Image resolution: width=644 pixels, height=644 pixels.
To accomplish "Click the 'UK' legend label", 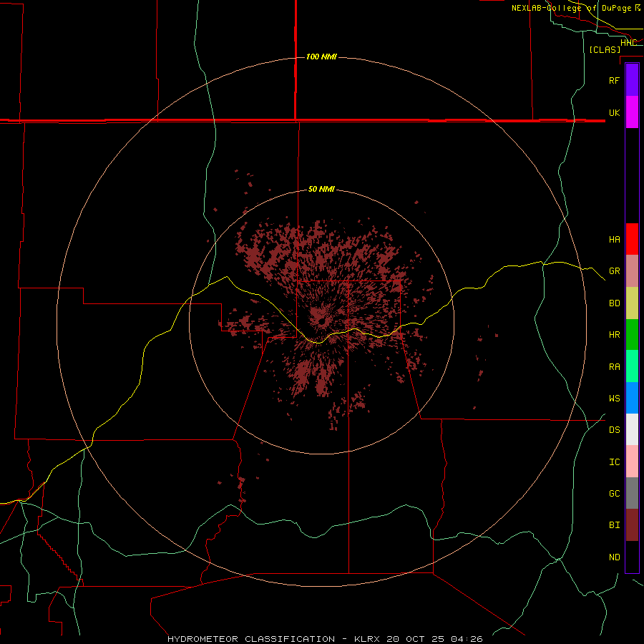I will pyautogui.click(x=615, y=112).
